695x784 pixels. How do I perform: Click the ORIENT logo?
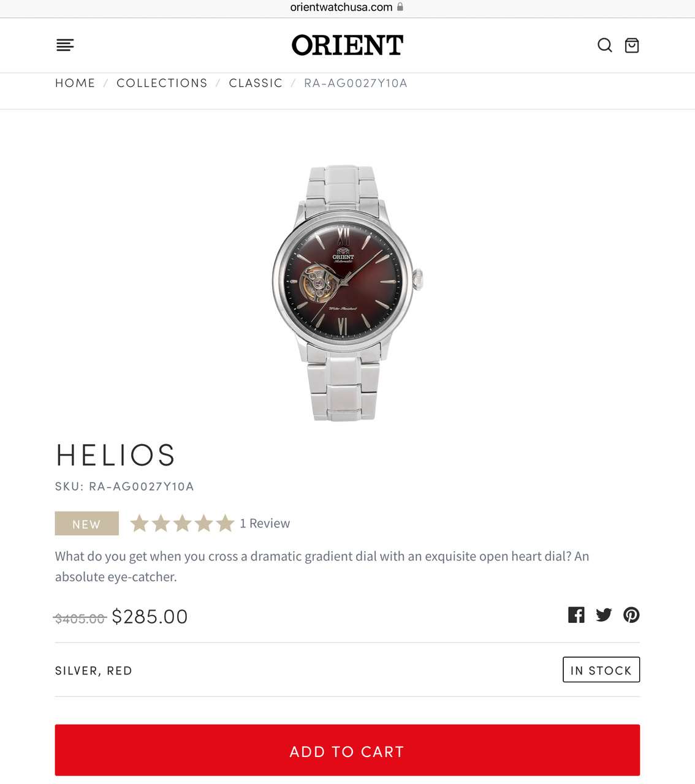pos(347,45)
